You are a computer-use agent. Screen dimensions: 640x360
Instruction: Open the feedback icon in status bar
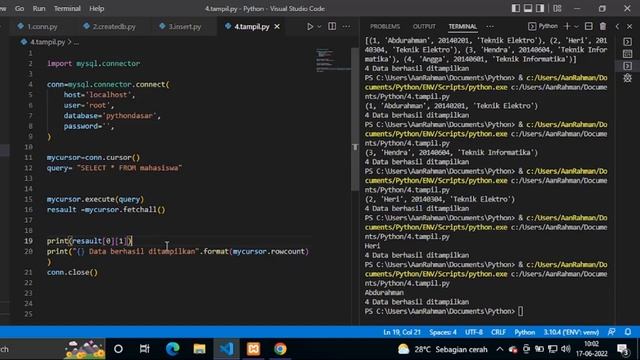click(x=611, y=332)
